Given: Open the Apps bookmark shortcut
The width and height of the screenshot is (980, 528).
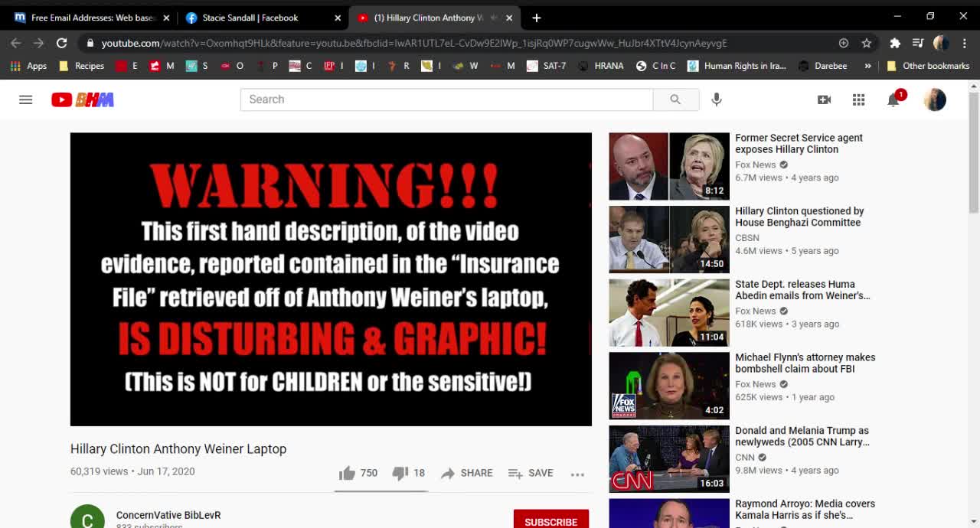Looking at the screenshot, I should coord(28,66).
